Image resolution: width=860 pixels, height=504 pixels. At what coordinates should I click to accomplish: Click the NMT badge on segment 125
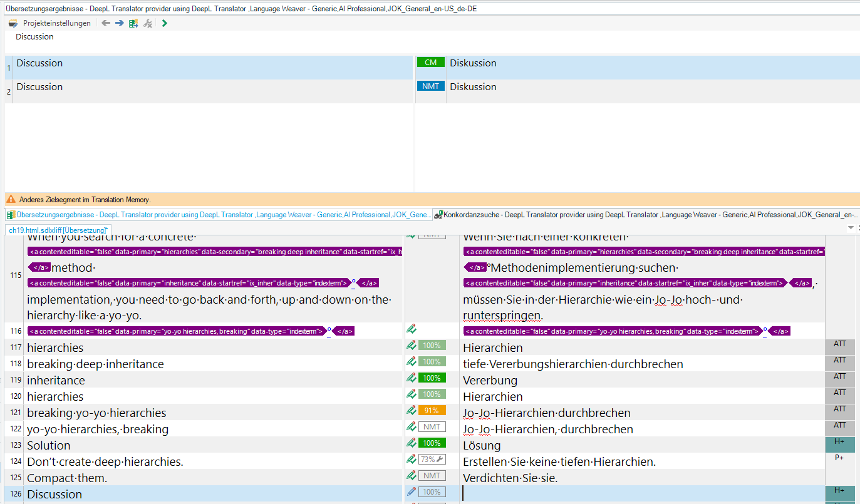click(x=432, y=476)
